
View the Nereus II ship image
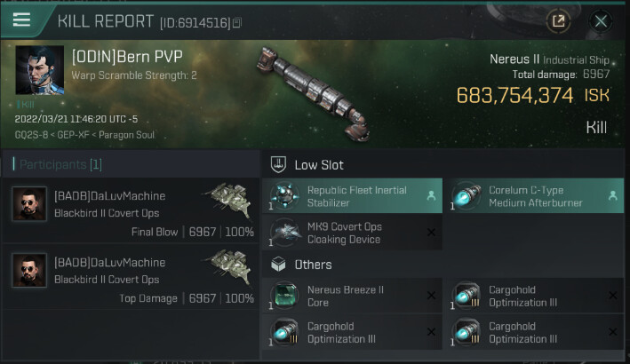(x=313, y=91)
